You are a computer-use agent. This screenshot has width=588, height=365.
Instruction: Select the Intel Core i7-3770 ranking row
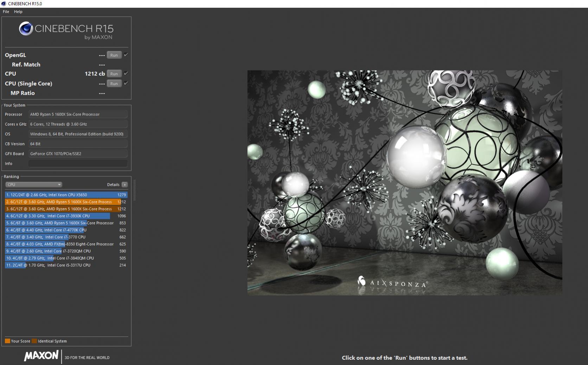[x=66, y=237]
